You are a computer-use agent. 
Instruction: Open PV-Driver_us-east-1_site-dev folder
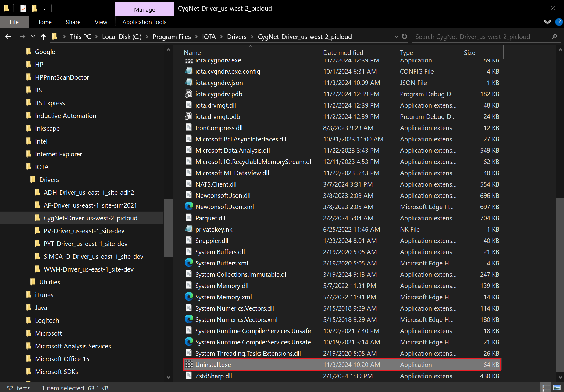[84, 231]
